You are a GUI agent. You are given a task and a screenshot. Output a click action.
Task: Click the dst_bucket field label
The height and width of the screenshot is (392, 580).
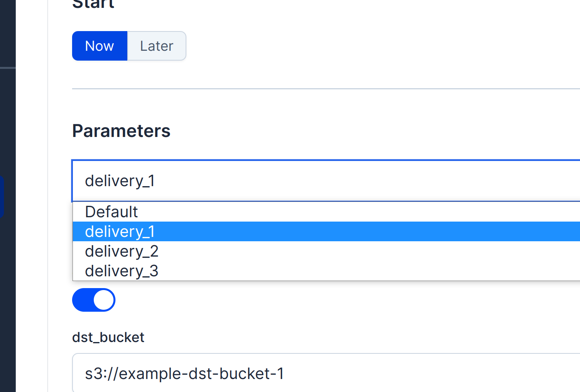click(108, 337)
